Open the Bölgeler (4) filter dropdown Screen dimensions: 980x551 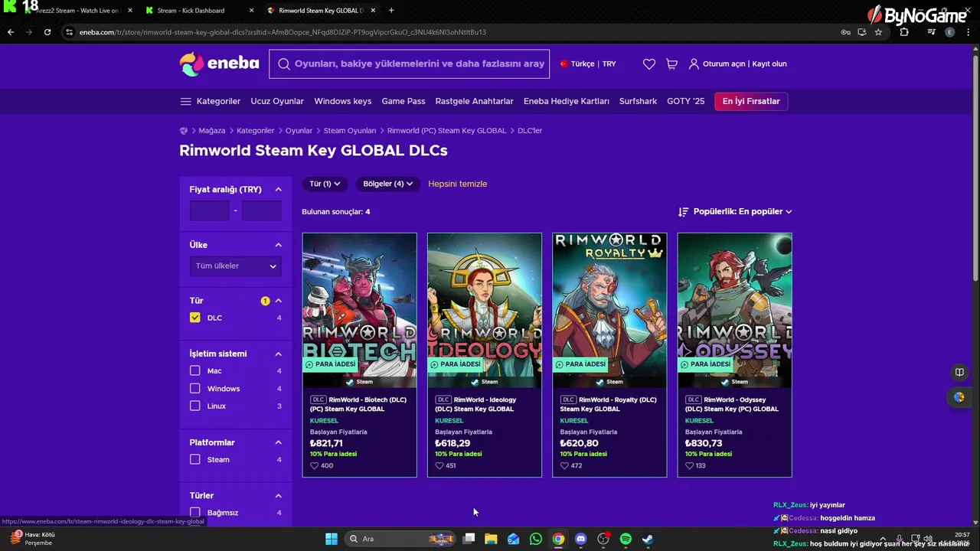click(388, 184)
